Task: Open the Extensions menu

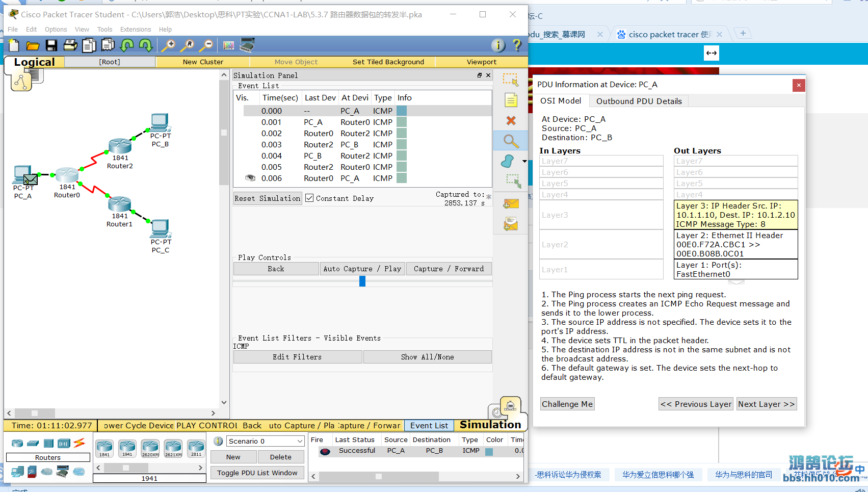Action: [x=136, y=30]
